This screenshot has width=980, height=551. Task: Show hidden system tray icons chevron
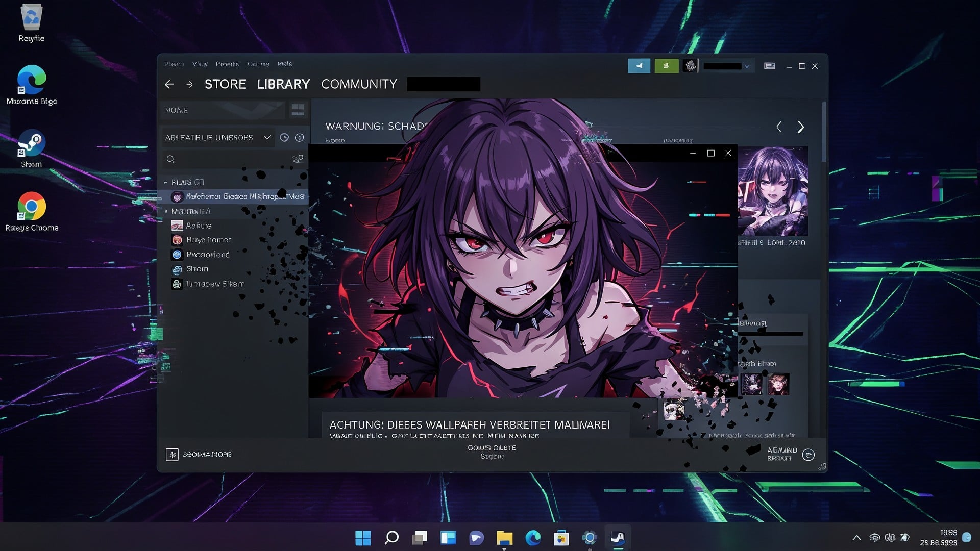[x=857, y=537]
